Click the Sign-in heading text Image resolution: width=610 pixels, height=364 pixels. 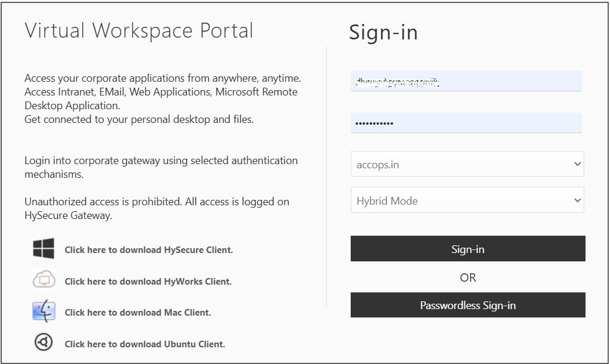click(x=383, y=32)
